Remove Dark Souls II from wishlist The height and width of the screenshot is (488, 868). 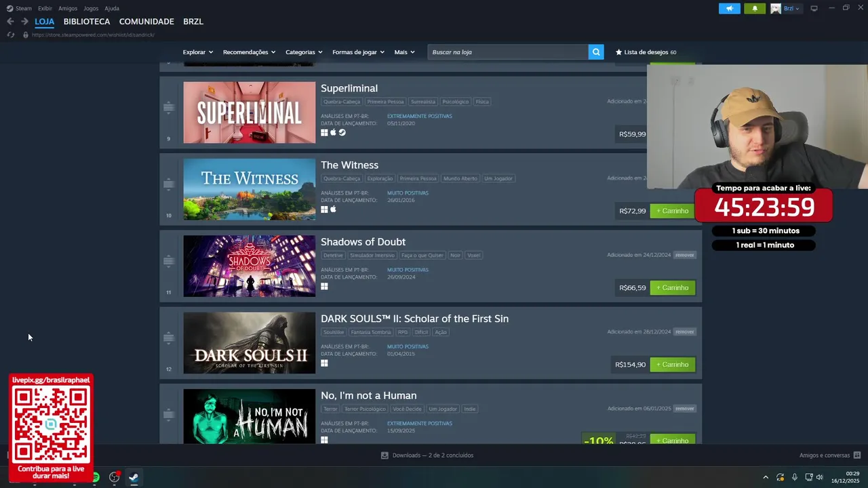pos(685,332)
